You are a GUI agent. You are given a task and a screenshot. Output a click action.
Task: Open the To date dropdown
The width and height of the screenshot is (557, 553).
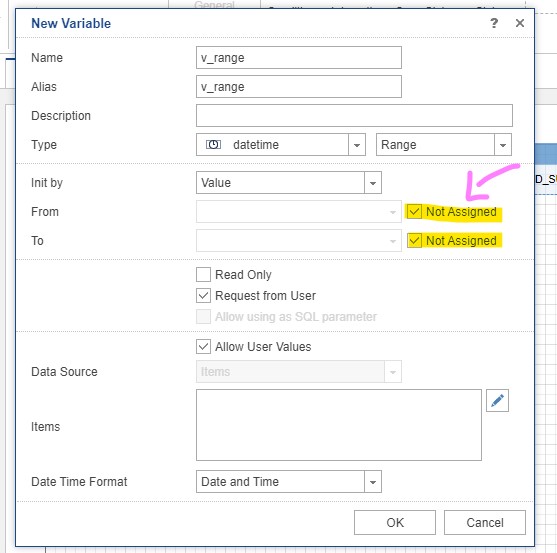click(x=393, y=241)
